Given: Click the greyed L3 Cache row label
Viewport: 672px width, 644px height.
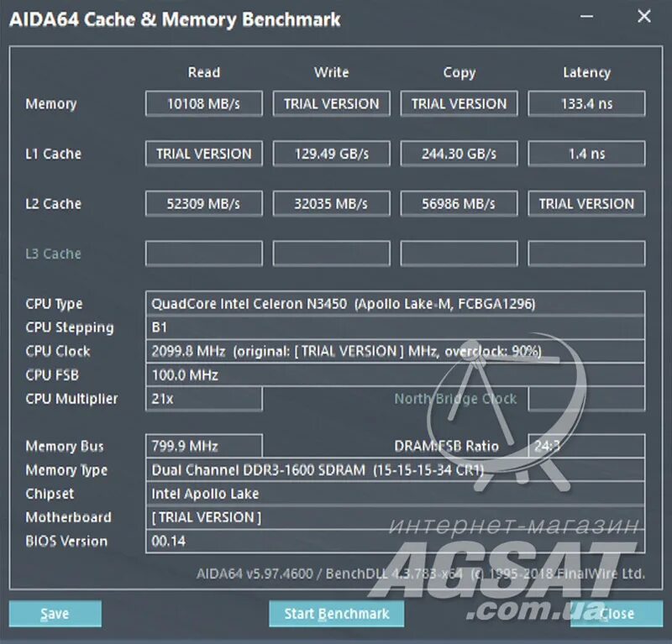Looking at the screenshot, I should [x=53, y=254].
